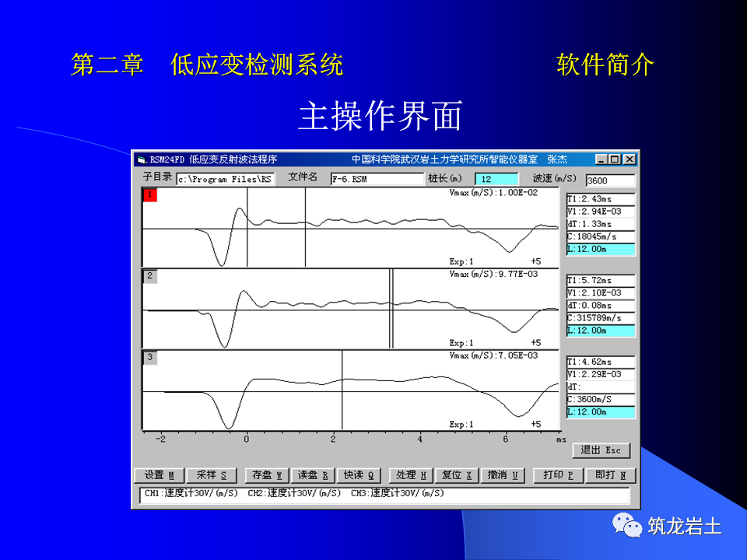Exit via the 退出 Esc button
The image size is (747, 560).
click(x=600, y=450)
